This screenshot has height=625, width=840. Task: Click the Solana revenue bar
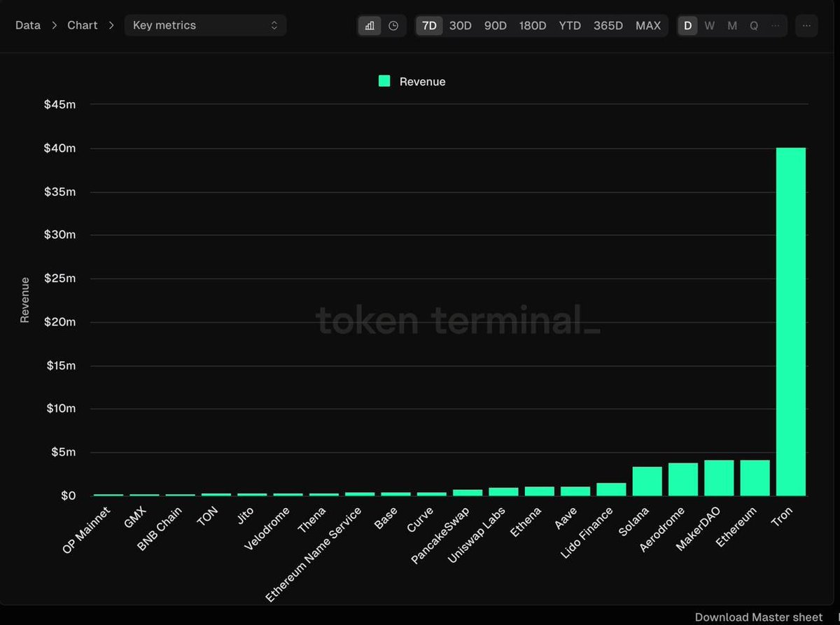(647, 481)
